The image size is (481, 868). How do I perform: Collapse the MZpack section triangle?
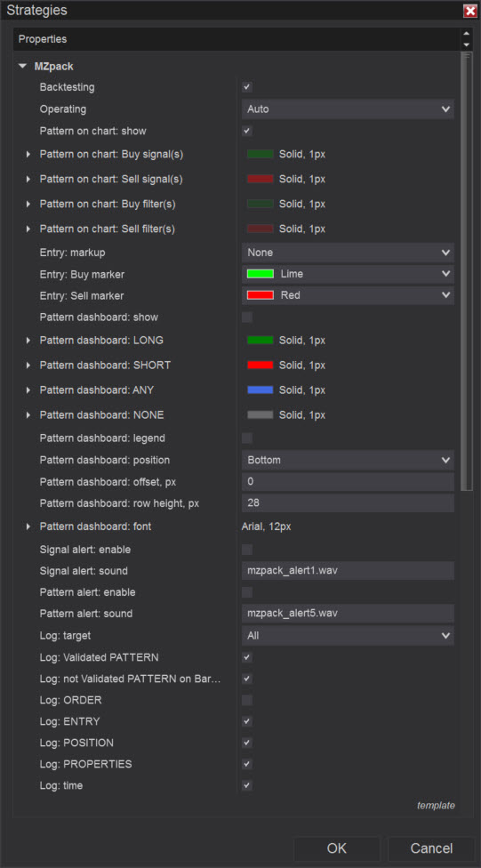tap(22, 66)
